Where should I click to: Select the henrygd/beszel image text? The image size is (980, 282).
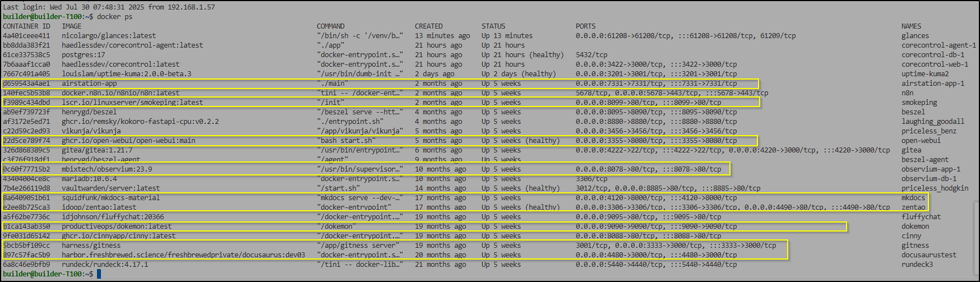tap(89, 112)
